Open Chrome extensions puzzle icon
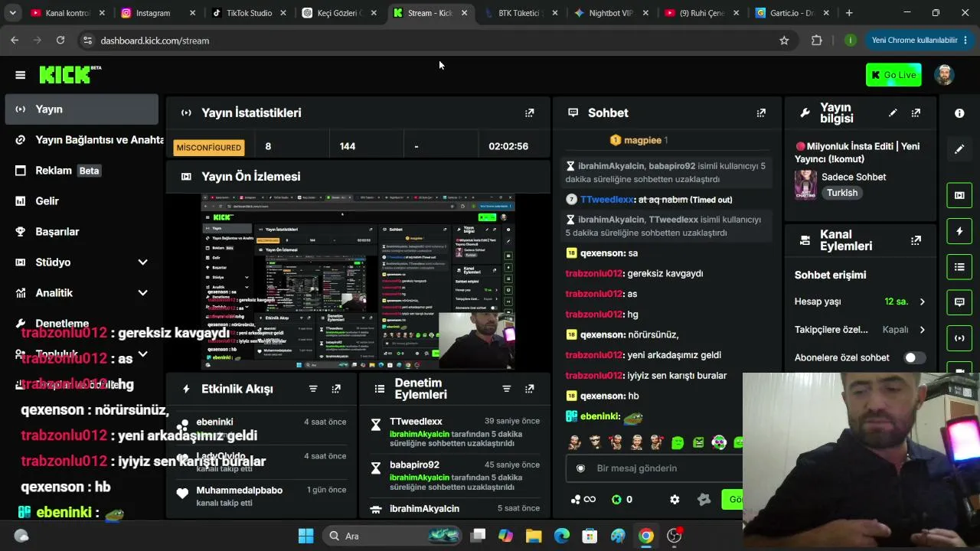The height and width of the screenshot is (551, 980). pyautogui.click(x=817, y=41)
